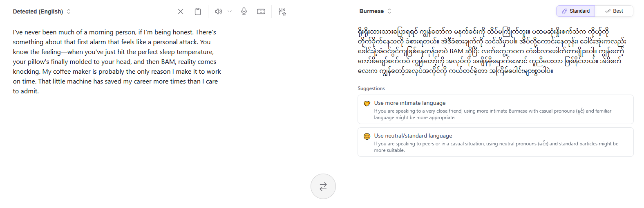The height and width of the screenshot is (208, 644).
Task: Click the Suggestions heading label
Action: (371, 88)
